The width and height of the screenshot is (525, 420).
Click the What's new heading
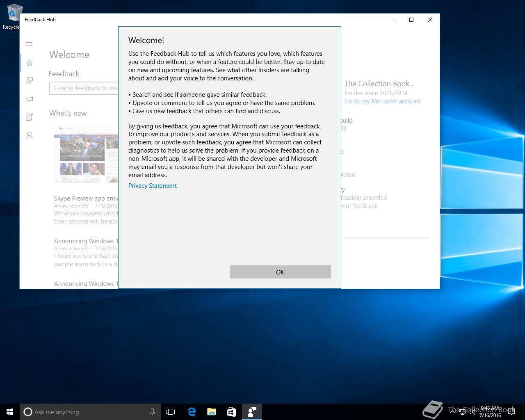[x=68, y=113]
